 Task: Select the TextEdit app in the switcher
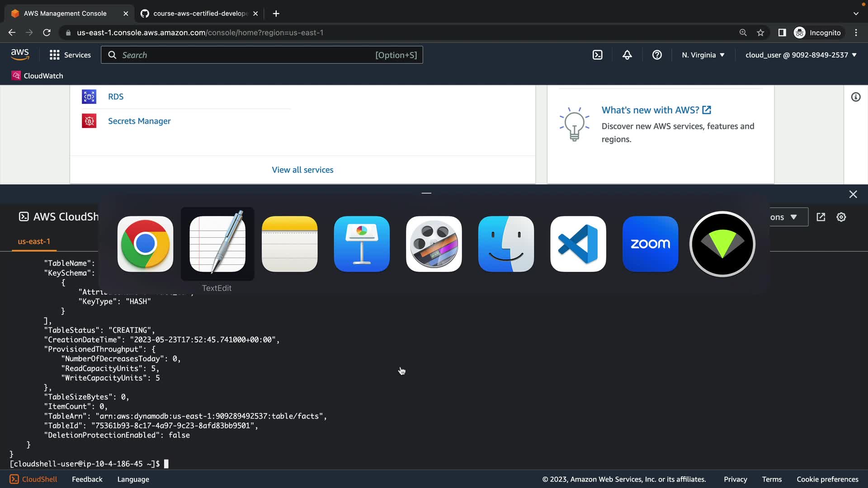tap(217, 244)
